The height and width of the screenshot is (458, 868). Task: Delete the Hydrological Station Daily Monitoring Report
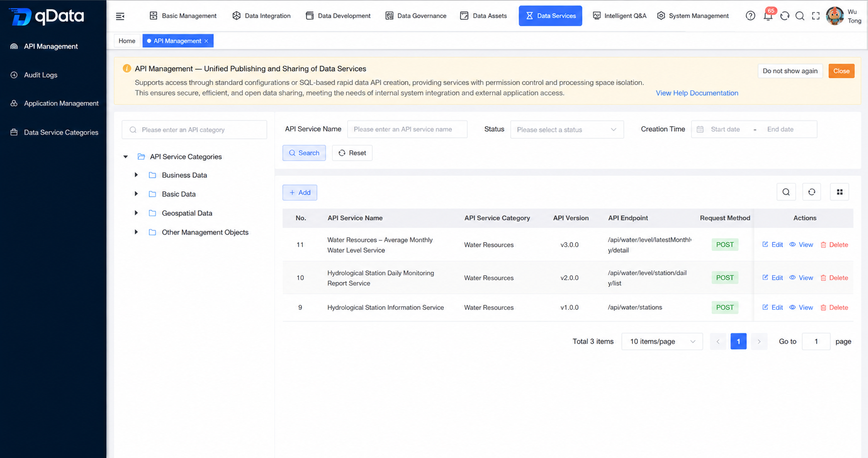[x=834, y=278]
